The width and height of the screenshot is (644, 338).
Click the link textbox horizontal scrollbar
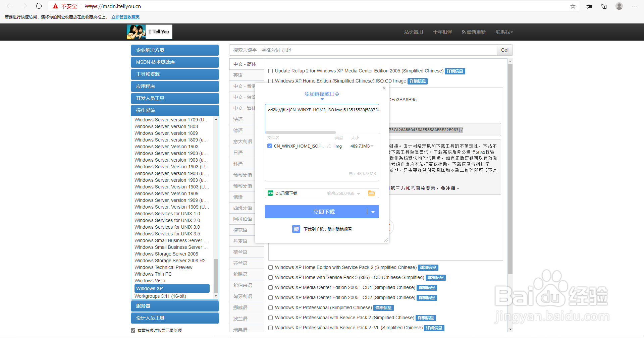coord(301,132)
